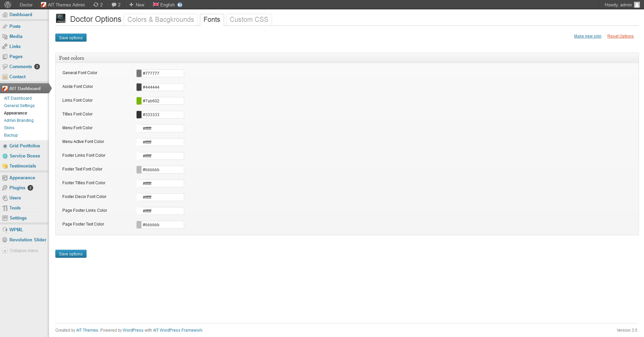Open the updates icon in admin bar
This screenshot has height=337, width=644.
[x=98, y=5]
